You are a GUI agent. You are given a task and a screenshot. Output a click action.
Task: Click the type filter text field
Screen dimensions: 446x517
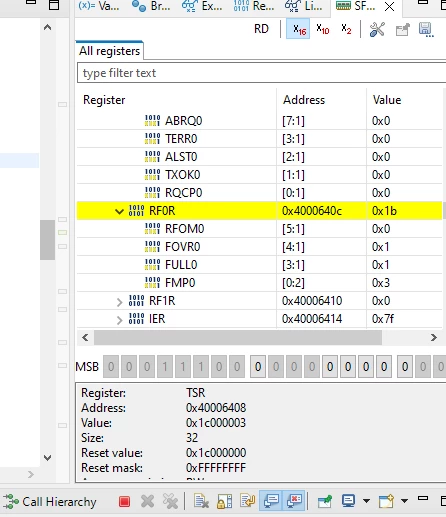point(261,73)
